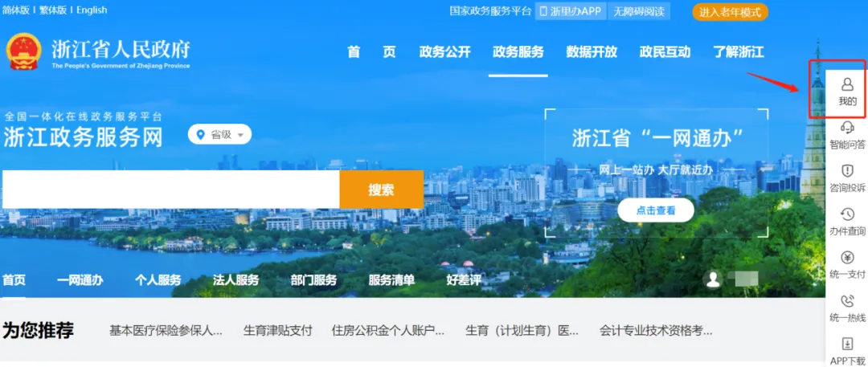This screenshot has height=367, width=868.
Task: Open recommended 住房公积金个人账户... link
Action: pos(388,331)
